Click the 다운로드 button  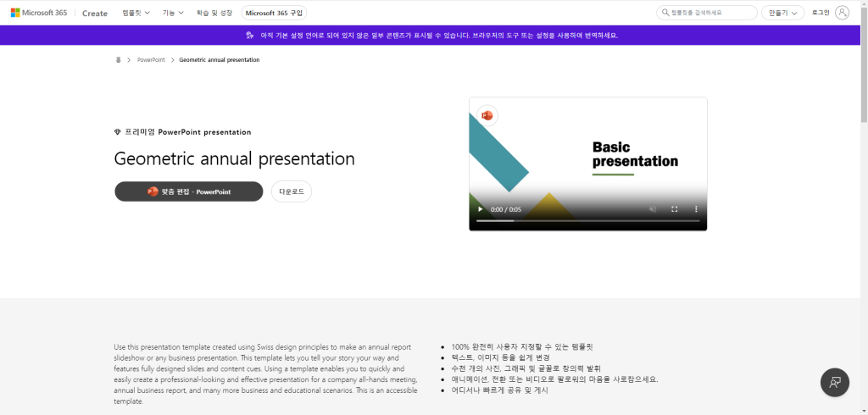pos(292,191)
